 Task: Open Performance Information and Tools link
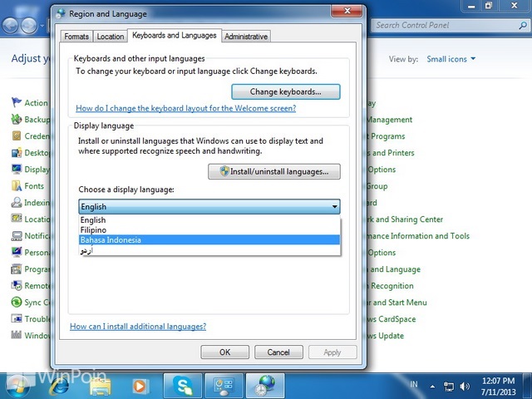coord(418,236)
